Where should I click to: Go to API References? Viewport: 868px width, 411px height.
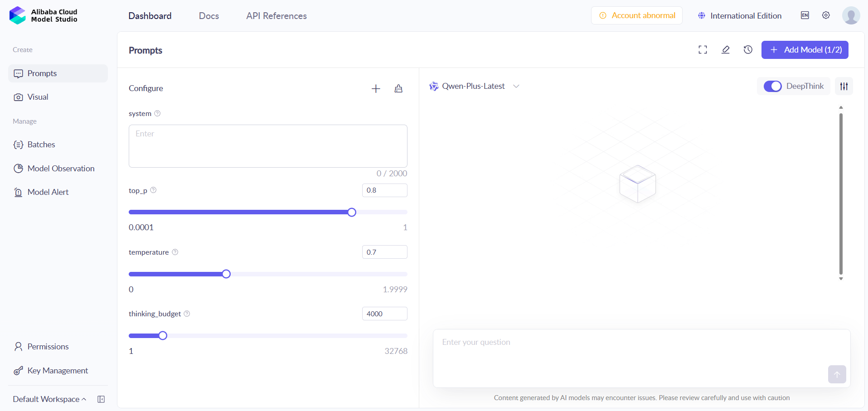coord(276,16)
